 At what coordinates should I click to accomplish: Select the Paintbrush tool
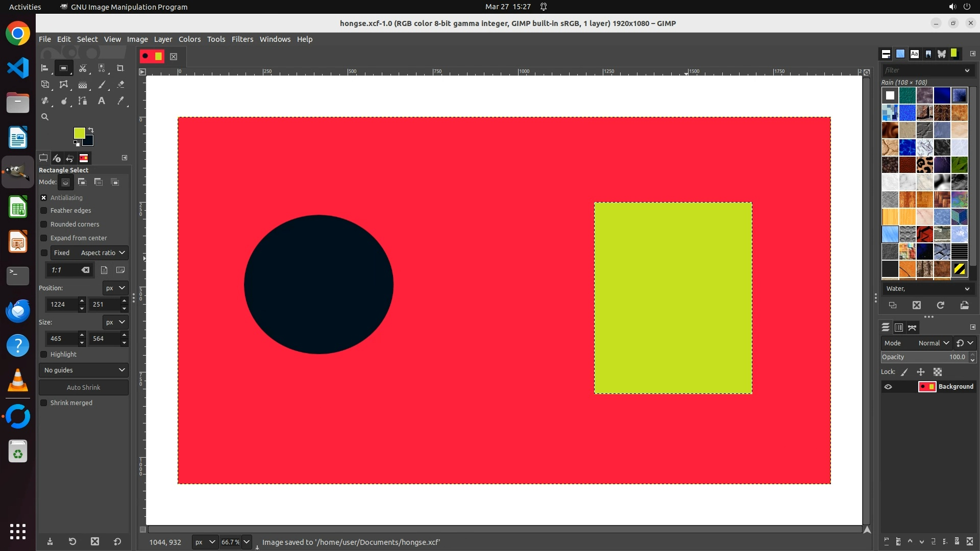tap(102, 85)
